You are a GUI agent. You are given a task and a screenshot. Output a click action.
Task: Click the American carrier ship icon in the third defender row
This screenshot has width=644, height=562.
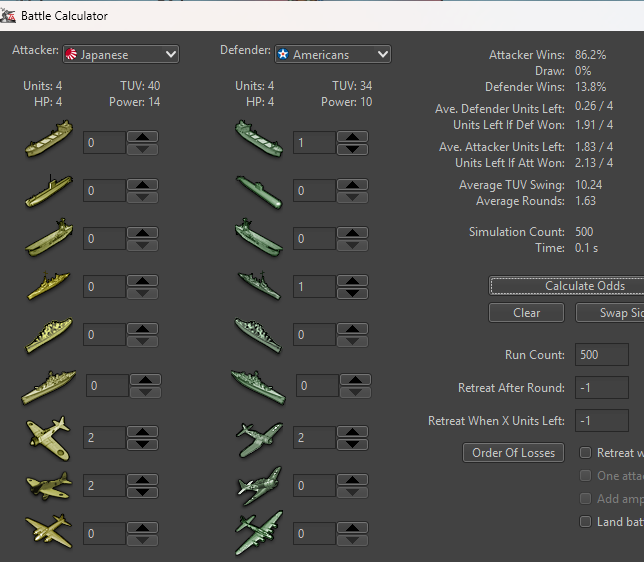[259, 237]
